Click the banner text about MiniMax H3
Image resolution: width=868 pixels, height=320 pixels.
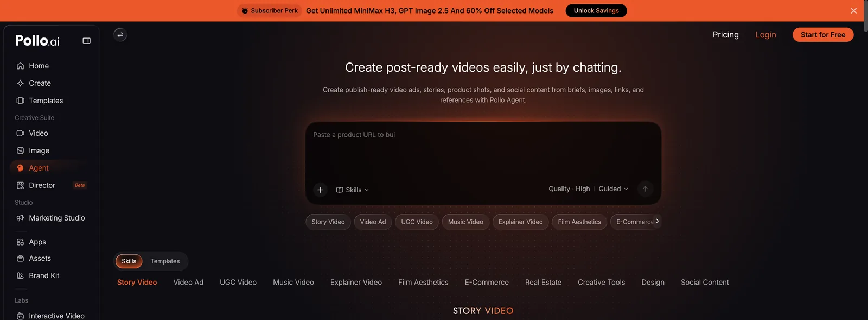430,11
